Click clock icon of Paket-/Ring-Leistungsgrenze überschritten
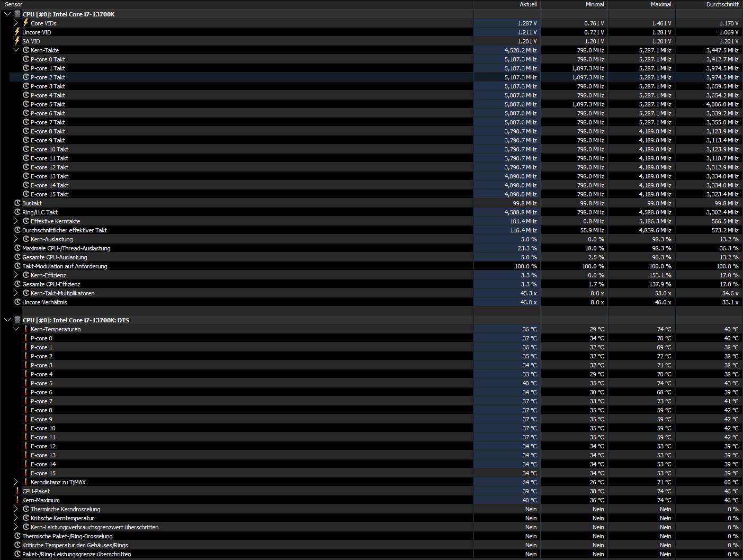Viewport: 743px width, 560px height. click(x=17, y=554)
